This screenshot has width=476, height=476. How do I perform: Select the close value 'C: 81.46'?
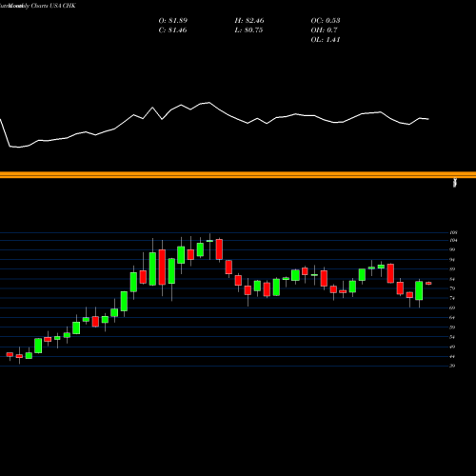[172, 30]
